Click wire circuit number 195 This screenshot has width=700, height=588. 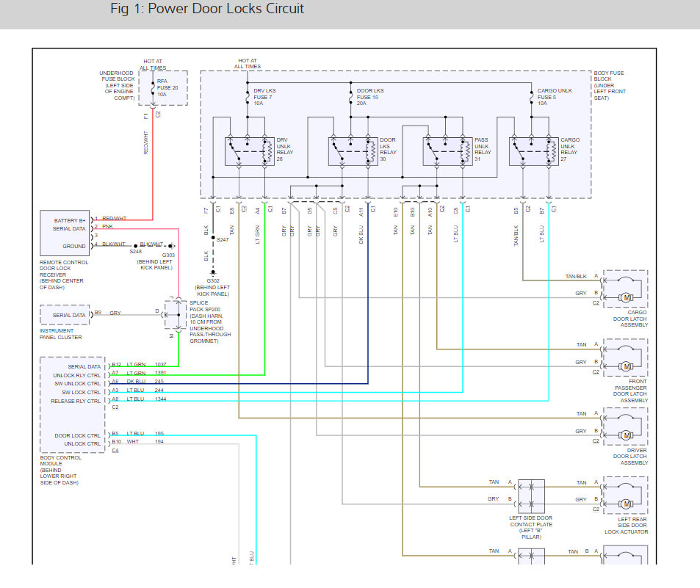click(159, 434)
